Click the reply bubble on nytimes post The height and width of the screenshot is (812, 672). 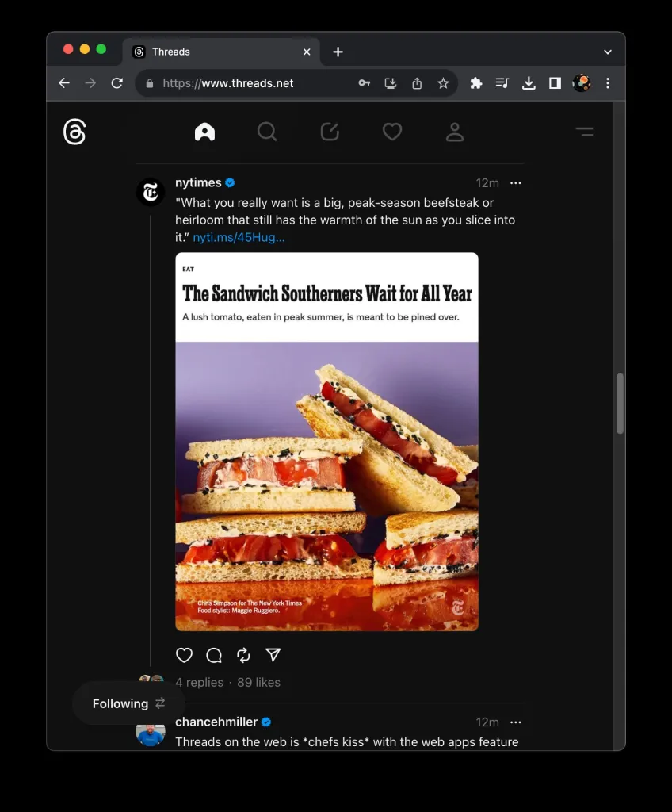point(214,655)
